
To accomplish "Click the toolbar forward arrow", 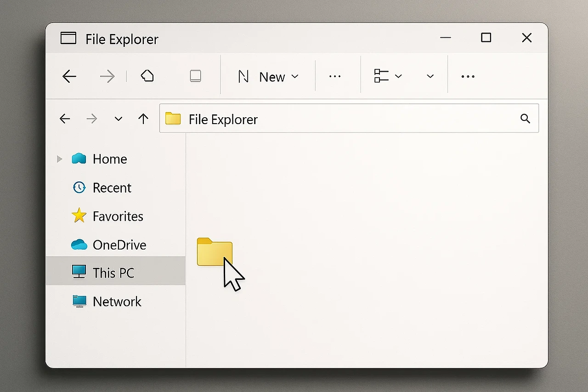I will click(107, 76).
